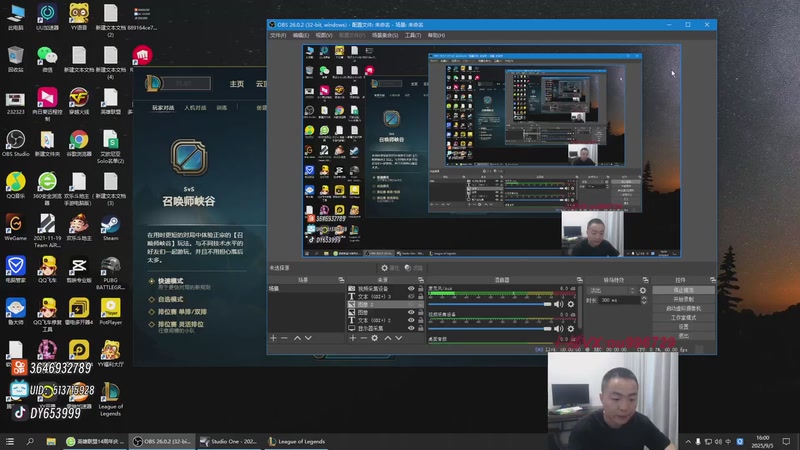Pop out the 转场特效 Transitions dock panel

pyautogui.click(x=645, y=280)
